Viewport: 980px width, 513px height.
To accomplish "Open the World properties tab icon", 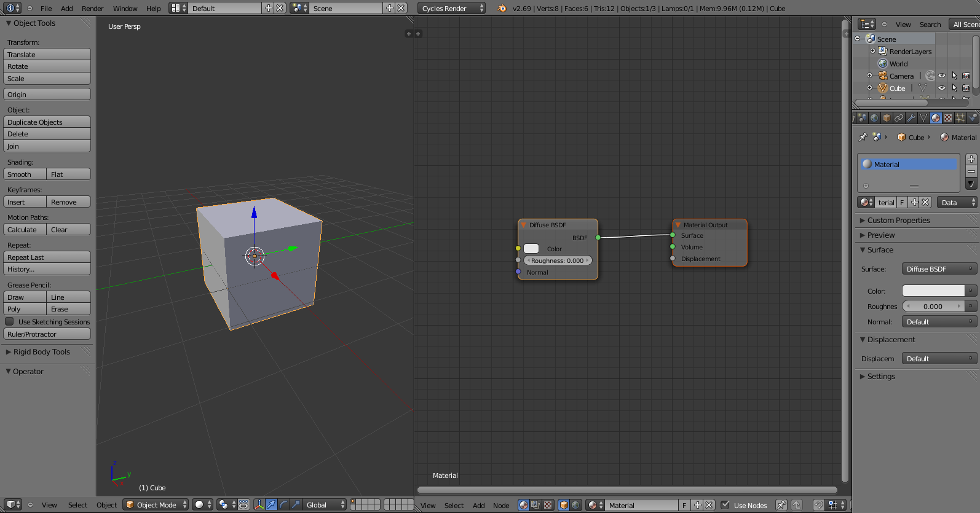I will point(874,118).
